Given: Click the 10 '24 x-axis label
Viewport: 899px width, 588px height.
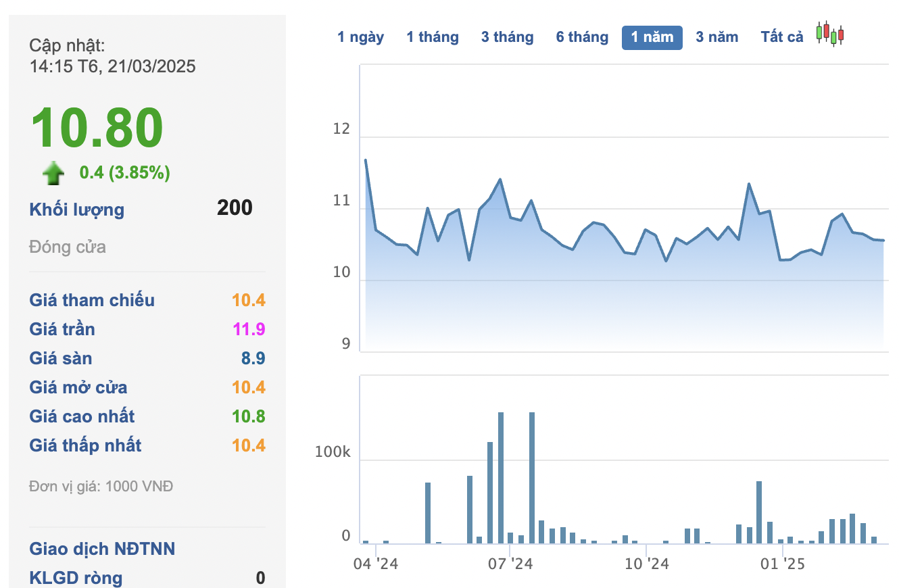Looking at the screenshot, I should tap(647, 563).
